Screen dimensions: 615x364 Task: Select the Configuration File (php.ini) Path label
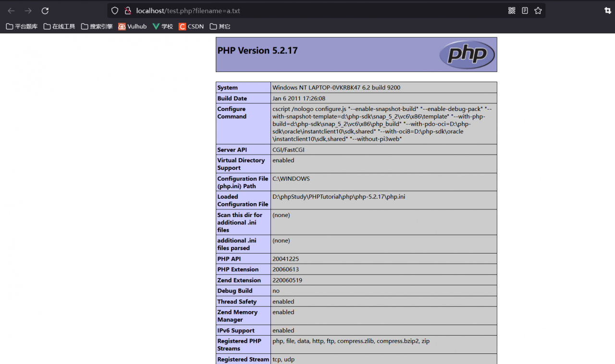tap(243, 182)
